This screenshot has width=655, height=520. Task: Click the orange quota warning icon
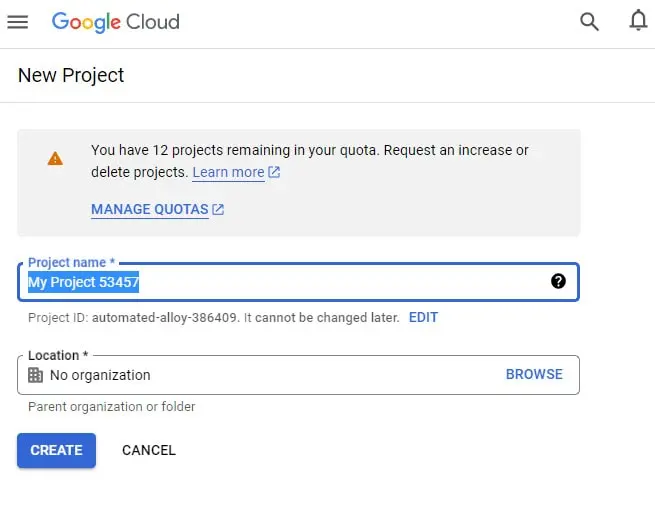pos(55,158)
